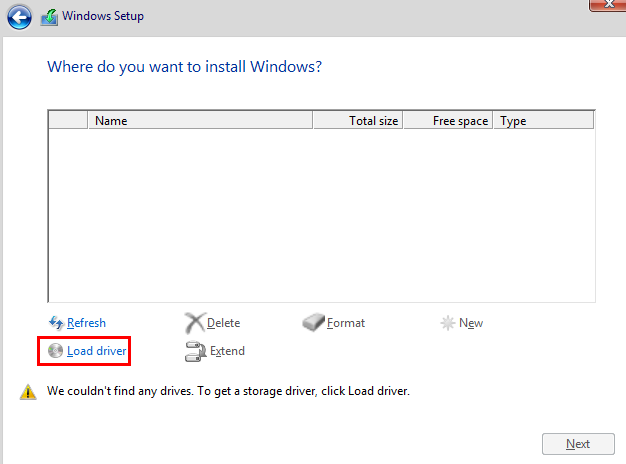Click the Load driver disc icon
Viewport: 626px width, 464px height.
tap(55, 351)
